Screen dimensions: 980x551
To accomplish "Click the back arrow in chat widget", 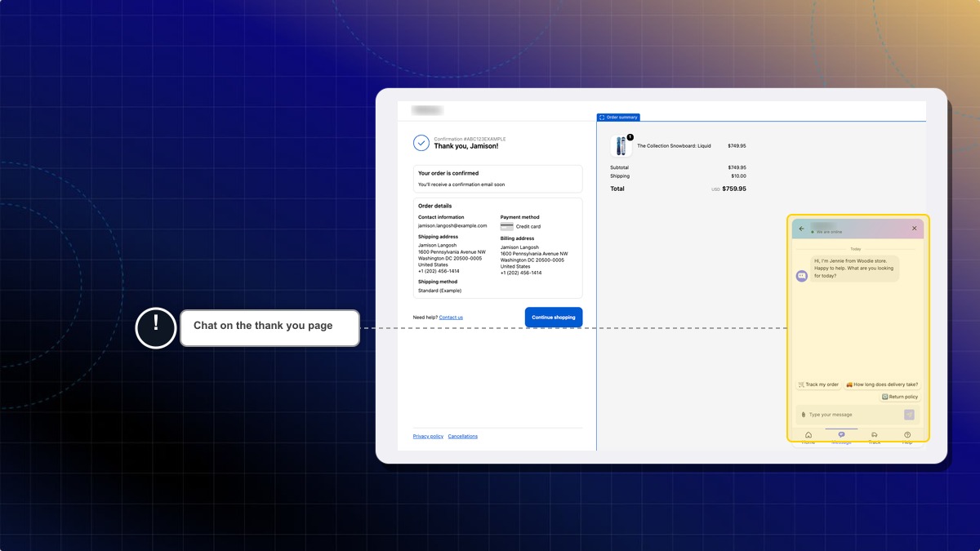I will [802, 229].
